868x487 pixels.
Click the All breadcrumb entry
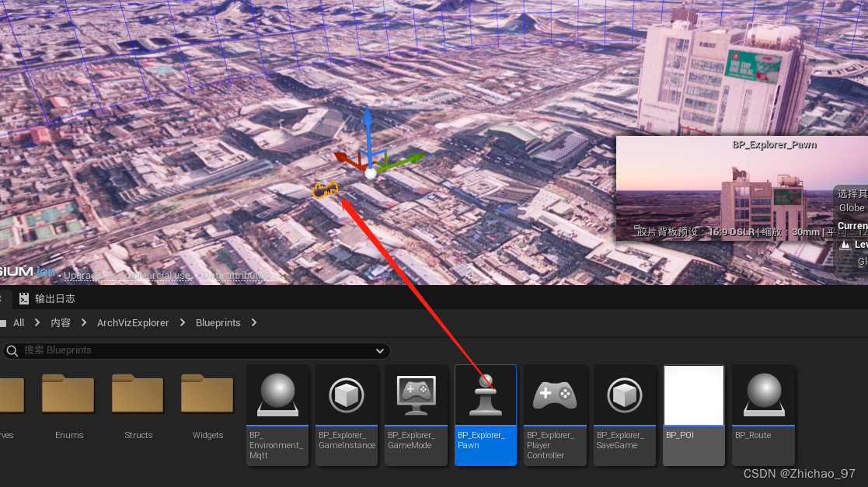18,322
